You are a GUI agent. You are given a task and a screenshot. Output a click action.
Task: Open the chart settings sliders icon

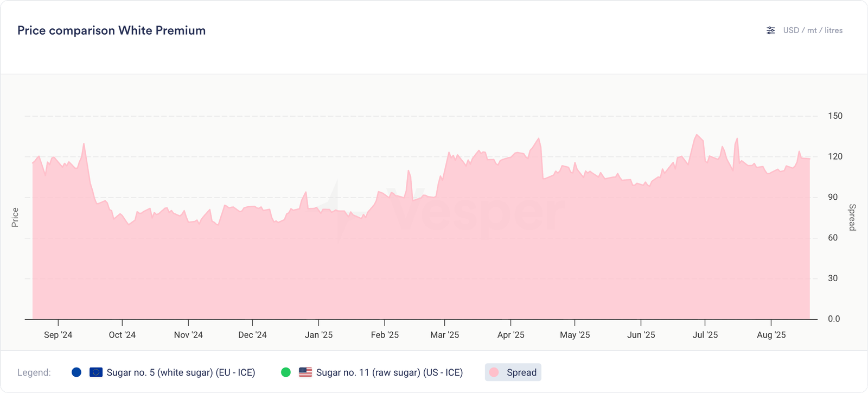770,30
